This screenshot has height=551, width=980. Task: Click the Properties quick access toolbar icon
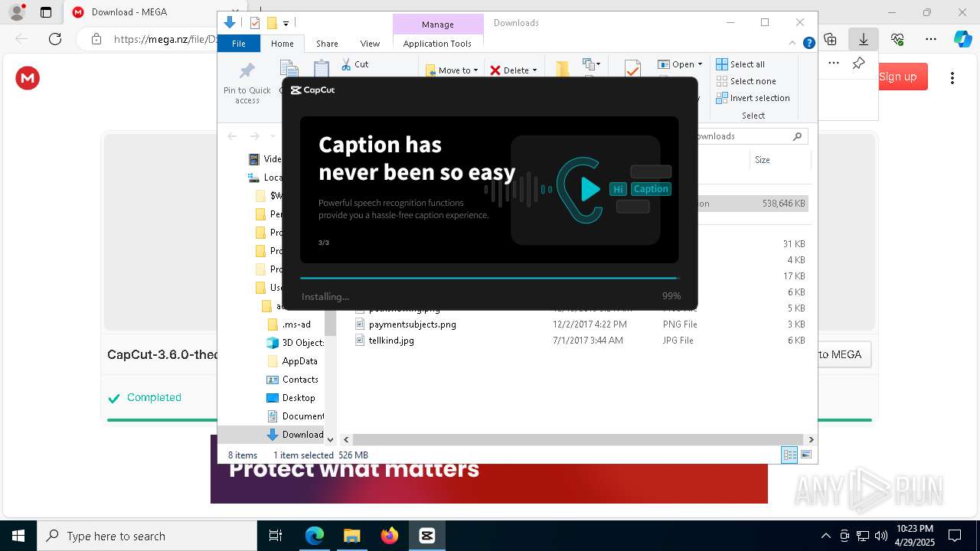(x=255, y=23)
